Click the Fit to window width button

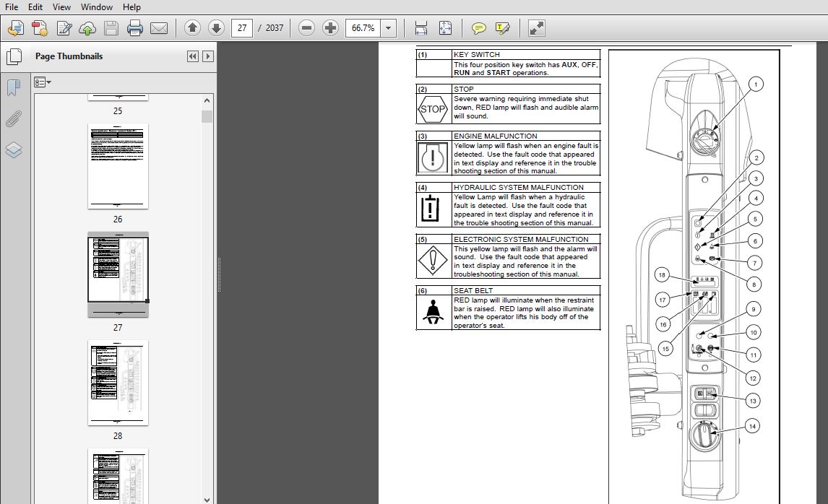(x=421, y=28)
